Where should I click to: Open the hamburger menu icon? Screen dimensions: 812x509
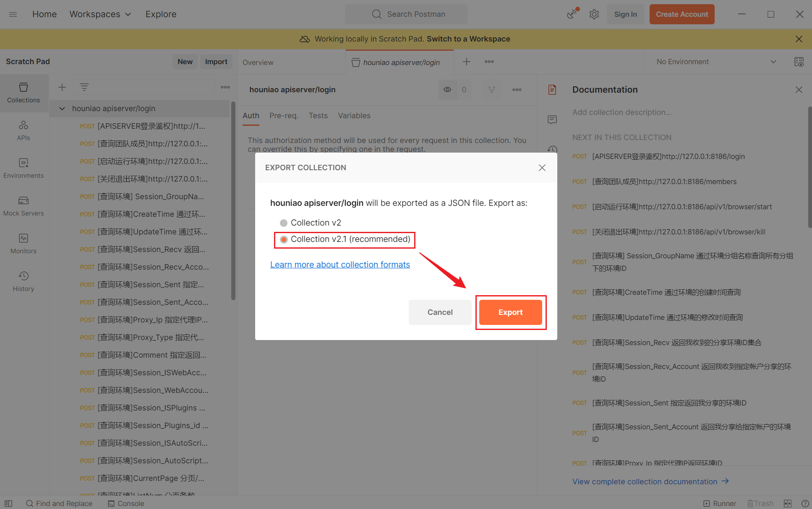(13, 14)
